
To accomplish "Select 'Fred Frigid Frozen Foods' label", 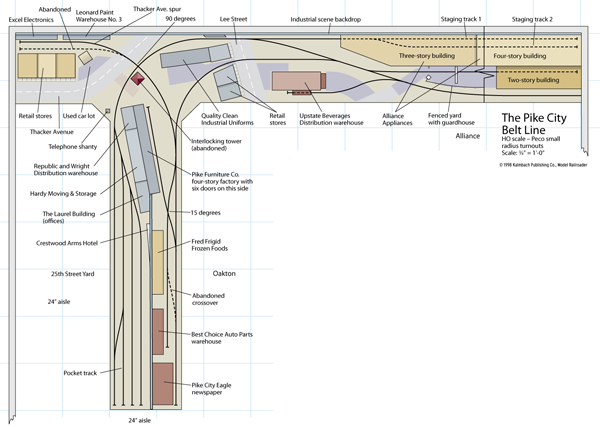I will 210,245.
